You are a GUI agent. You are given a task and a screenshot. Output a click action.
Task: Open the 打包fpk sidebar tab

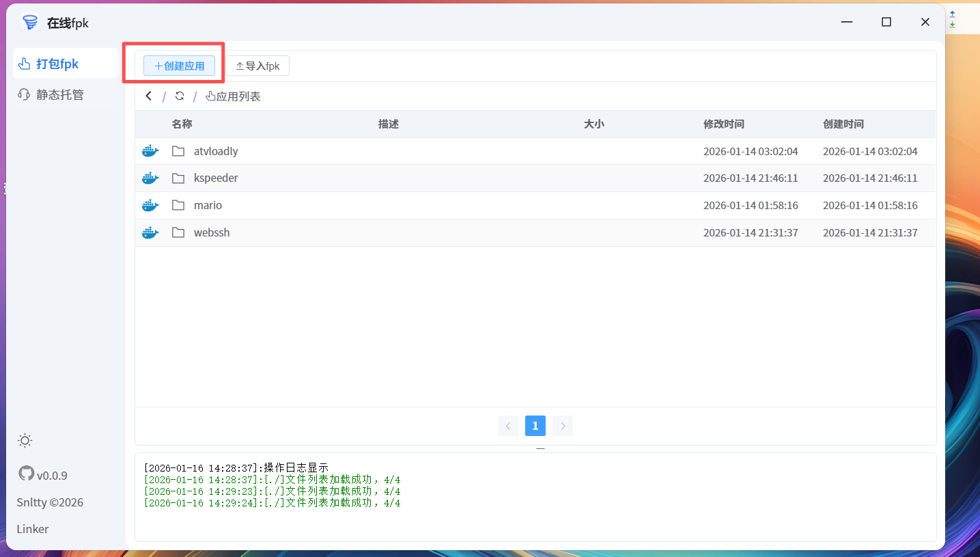(58, 64)
